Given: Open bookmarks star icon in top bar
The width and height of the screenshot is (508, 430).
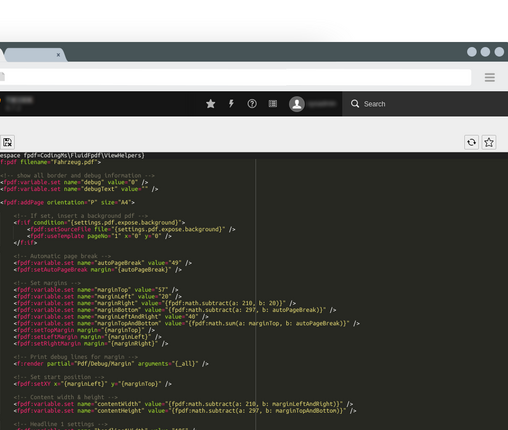Looking at the screenshot, I should 210,104.
